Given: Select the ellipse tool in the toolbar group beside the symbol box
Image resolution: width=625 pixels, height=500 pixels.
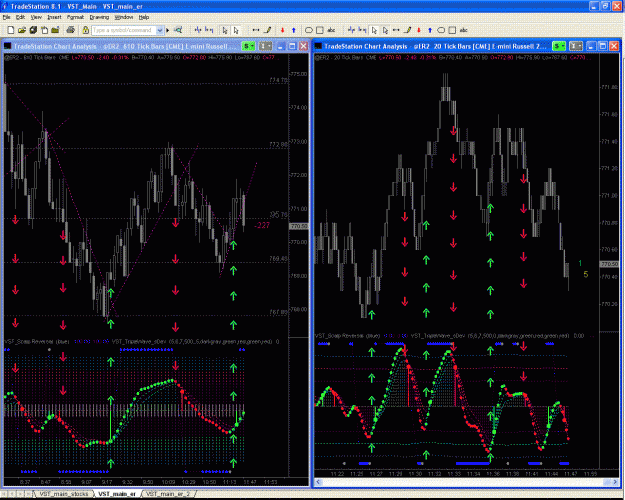Looking at the screenshot, I should (x=309, y=30).
